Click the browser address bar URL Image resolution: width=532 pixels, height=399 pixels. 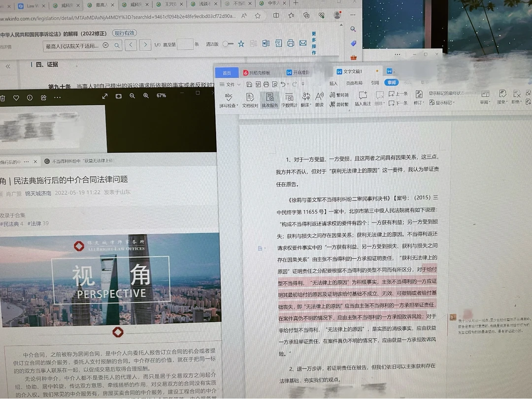pos(118,17)
